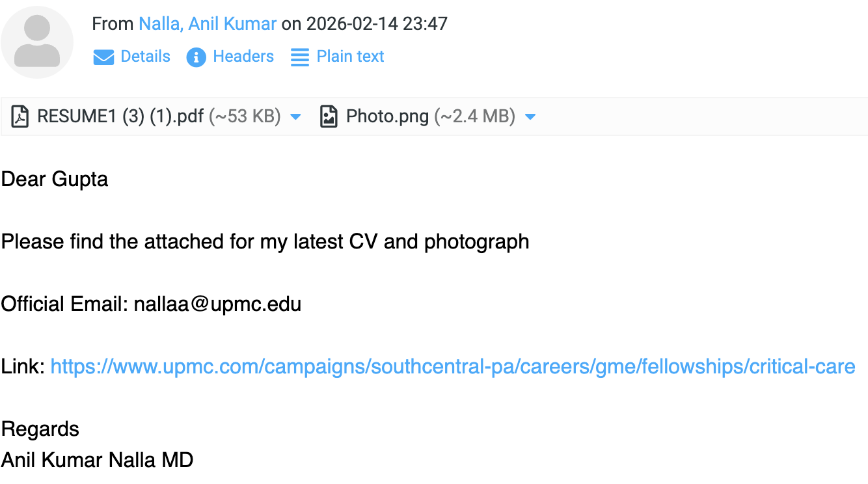Open the RESUME1 (3) (1).pdf attachment

[x=120, y=116]
